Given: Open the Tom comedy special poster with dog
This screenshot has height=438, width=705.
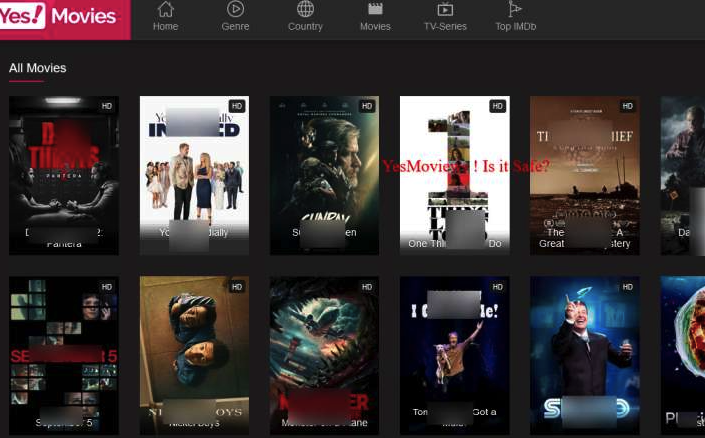Looking at the screenshot, I should [x=455, y=355].
